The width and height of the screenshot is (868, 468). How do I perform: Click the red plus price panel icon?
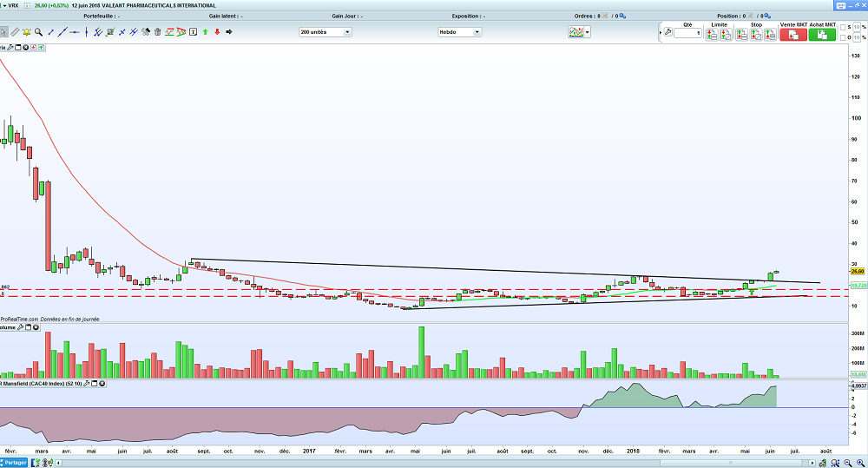tap(33, 48)
